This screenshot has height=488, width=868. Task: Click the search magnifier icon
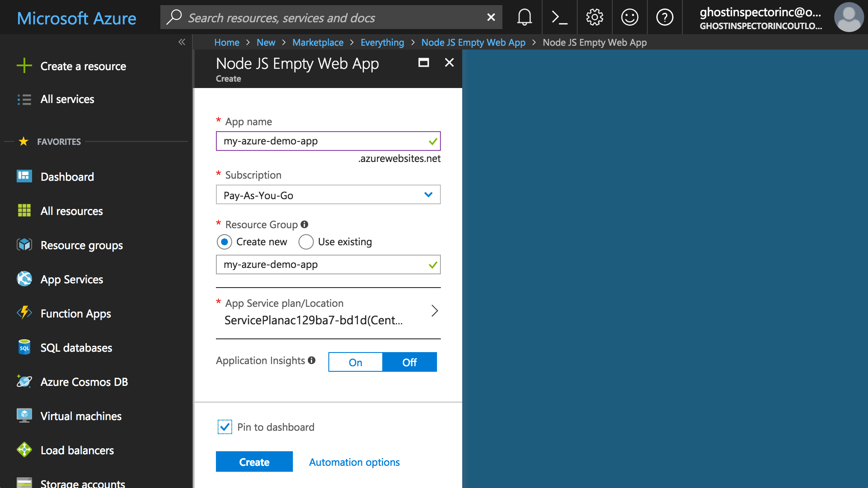[174, 17]
